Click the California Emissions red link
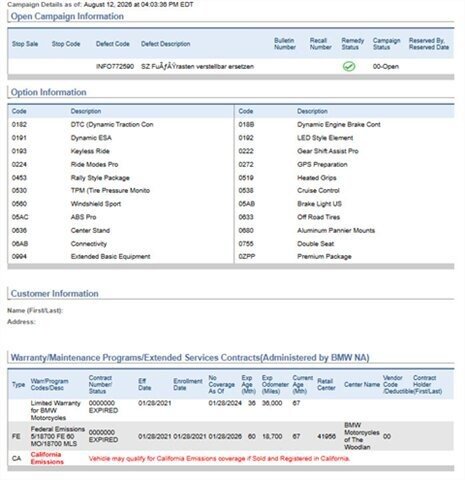The height and width of the screenshot is (480, 465). [47, 458]
